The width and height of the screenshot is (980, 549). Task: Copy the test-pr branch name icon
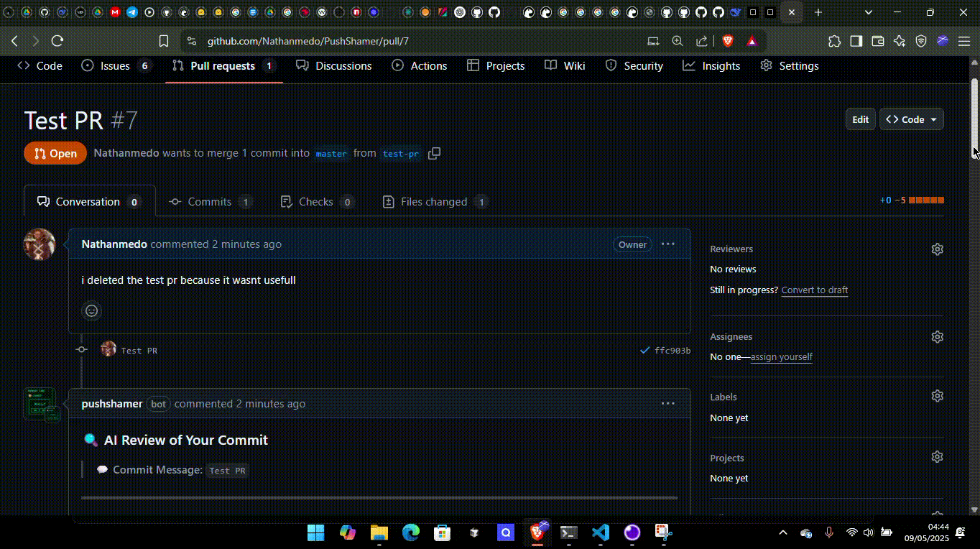434,153
